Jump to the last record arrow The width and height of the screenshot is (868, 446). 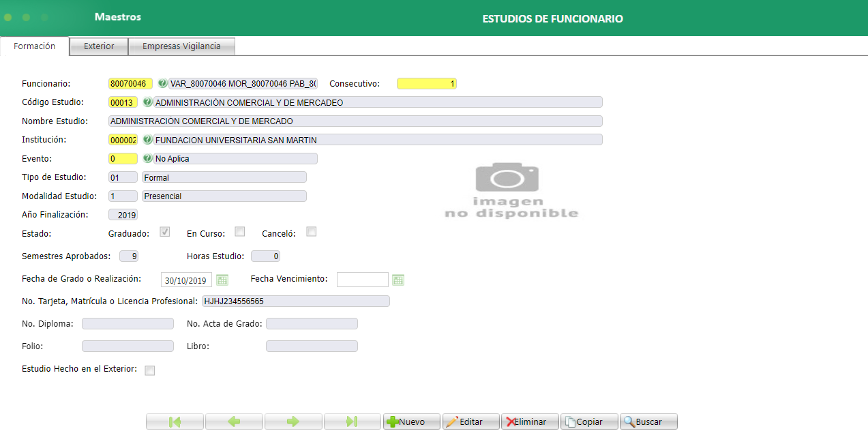pyautogui.click(x=352, y=421)
